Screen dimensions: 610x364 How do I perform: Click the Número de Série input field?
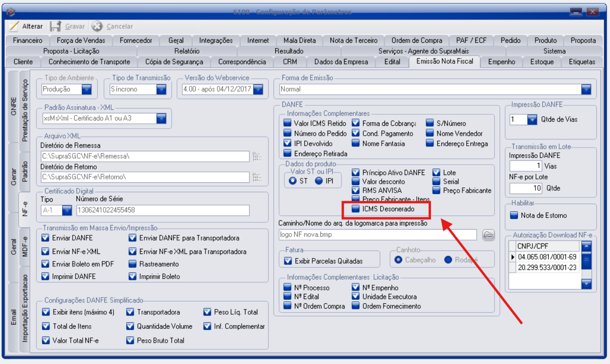[x=162, y=210]
